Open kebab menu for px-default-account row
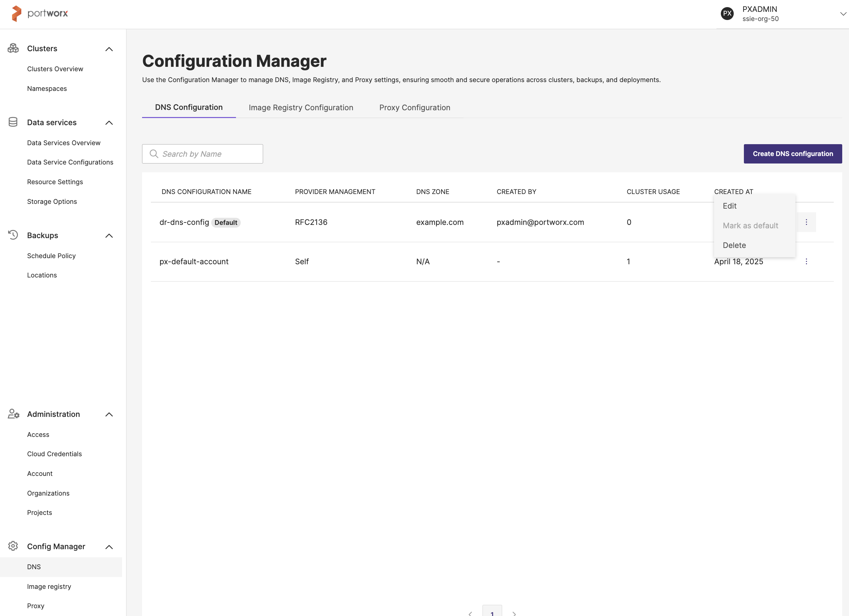Viewport: 849px width, 616px height. [x=806, y=262]
